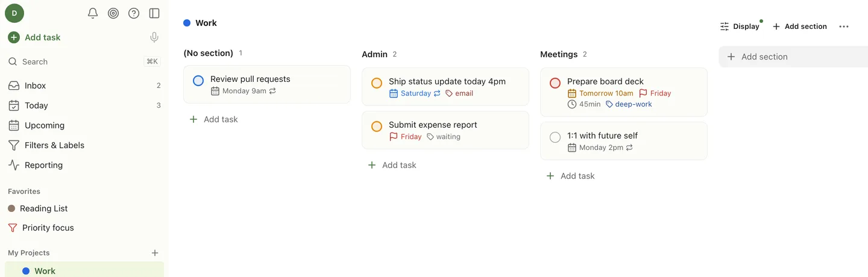This screenshot has width=868, height=277.
Task: Click the green plus Add task icon
Action: tap(14, 37)
